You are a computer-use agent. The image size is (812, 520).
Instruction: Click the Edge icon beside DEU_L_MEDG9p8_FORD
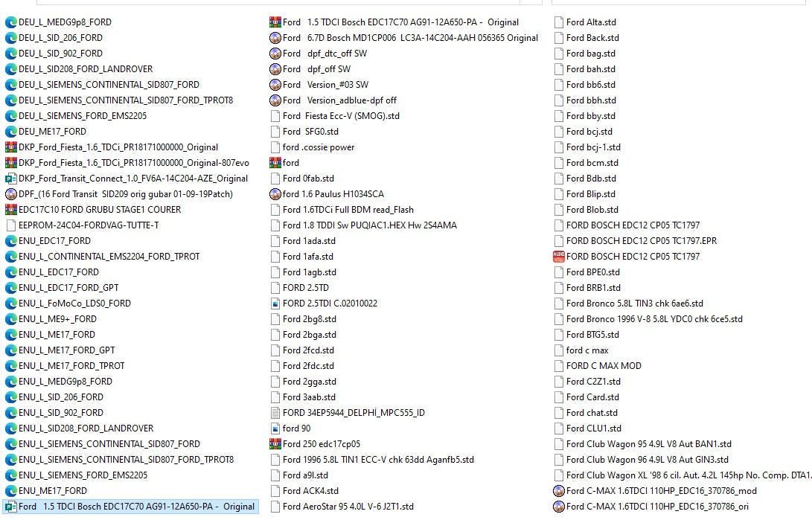[11, 22]
